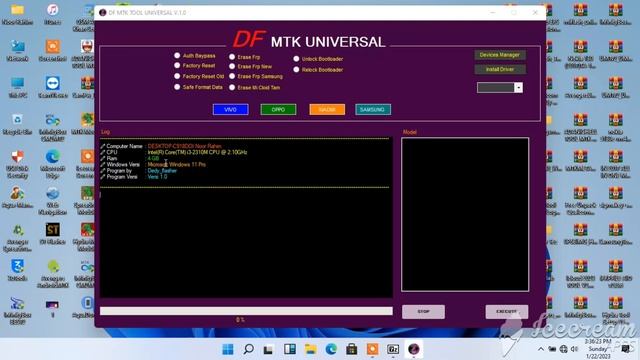Select the Auth Baypass radio option

pyautogui.click(x=177, y=56)
